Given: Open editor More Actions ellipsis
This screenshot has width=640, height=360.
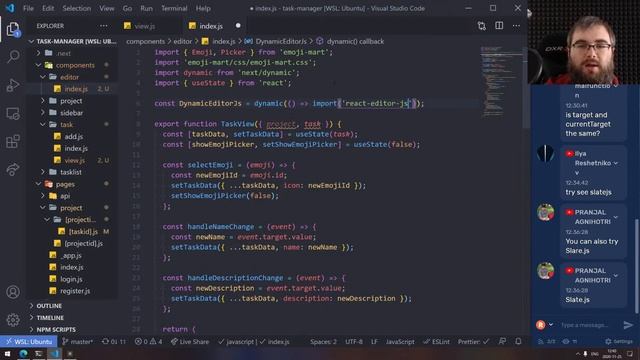Looking at the screenshot, I should pos(516,26).
